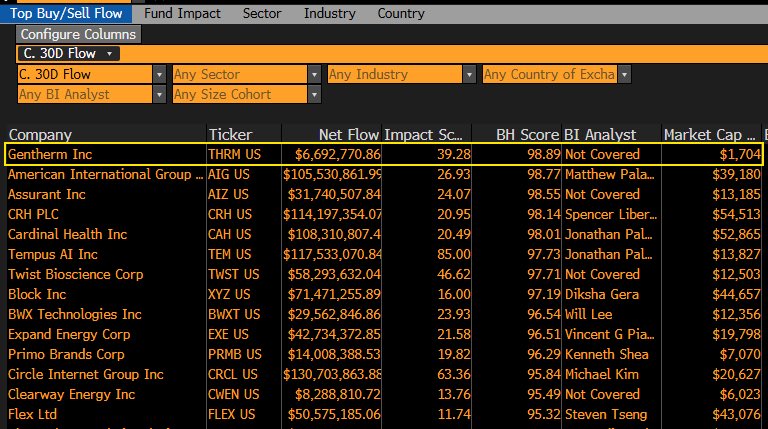Select the Gentherm Inc row
Viewport: 768px width, 429px height.
384,154
